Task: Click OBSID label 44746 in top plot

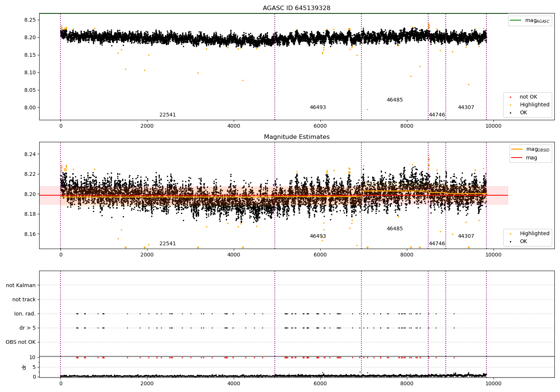Action: click(437, 115)
